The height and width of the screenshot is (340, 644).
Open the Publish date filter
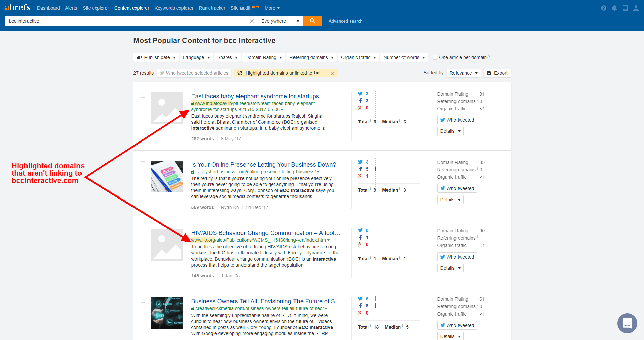pos(156,57)
